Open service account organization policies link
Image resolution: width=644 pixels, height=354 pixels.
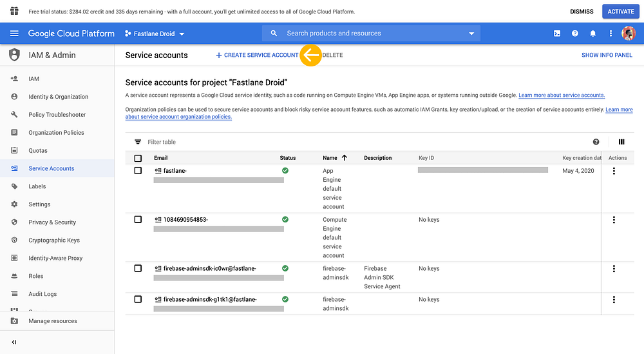pyautogui.click(x=178, y=116)
